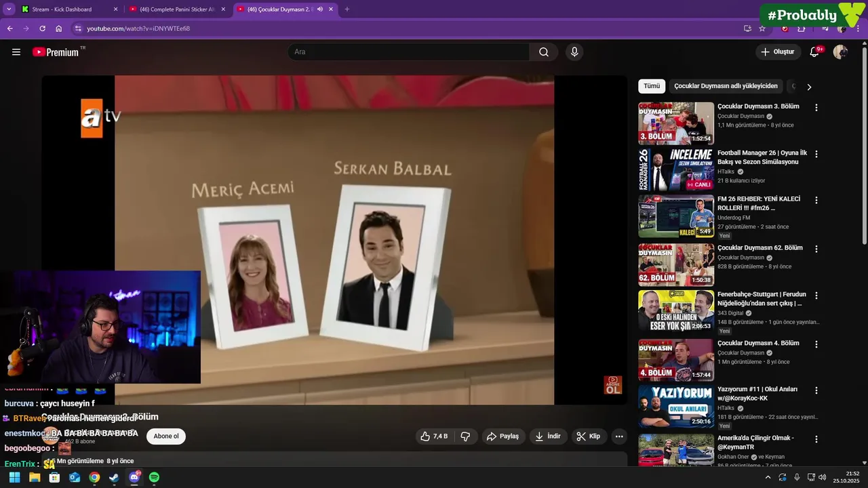Open Çocuklar Duymasın 4. Bölüm title link

click(758, 344)
